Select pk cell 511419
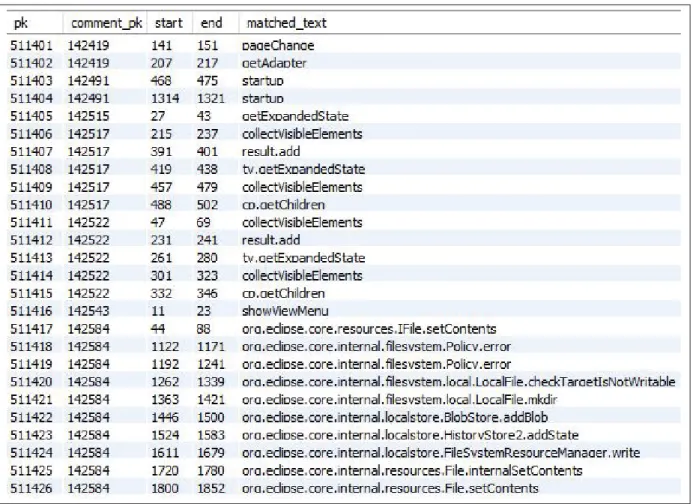The width and height of the screenshot is (693, 504). pyautogui.click(x=31, y=364)
